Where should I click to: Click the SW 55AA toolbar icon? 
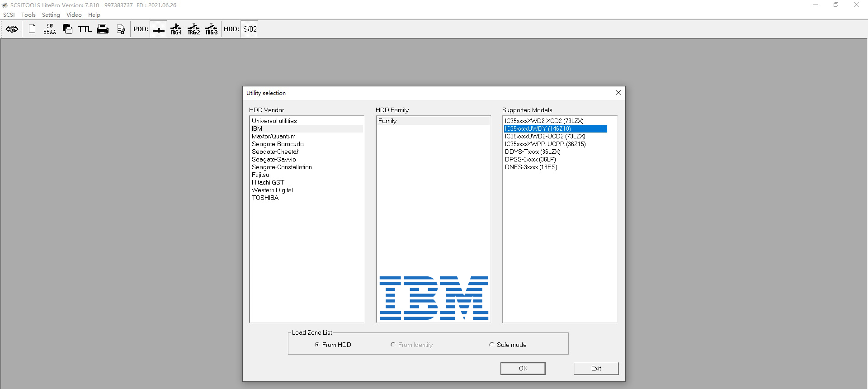(x=50, y=29)
